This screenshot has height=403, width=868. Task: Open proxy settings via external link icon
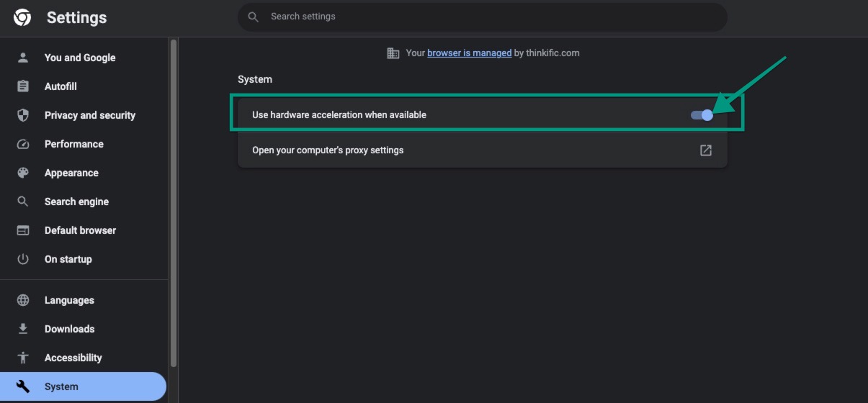[706, 150]
